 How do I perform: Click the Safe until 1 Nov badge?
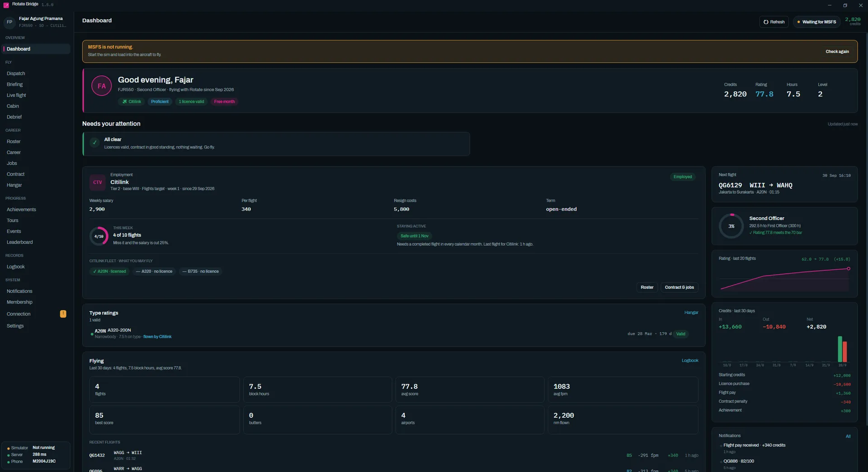(x=414, y=236)
